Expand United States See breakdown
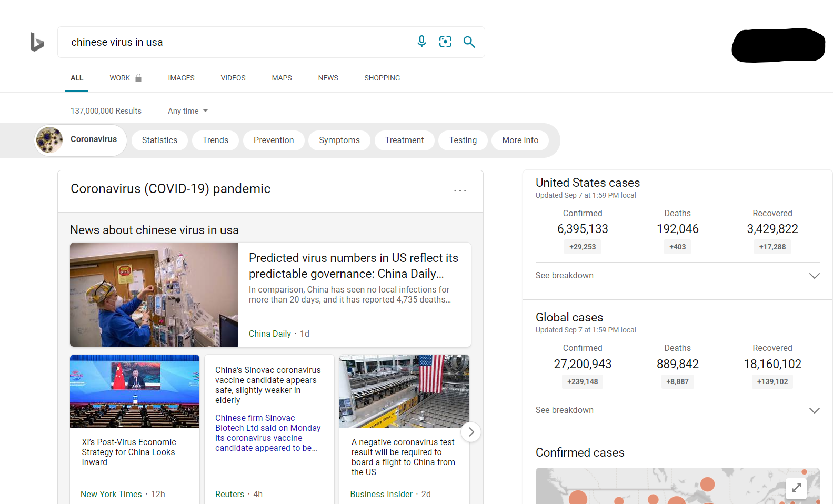833x504 pixels. [678, 276]
